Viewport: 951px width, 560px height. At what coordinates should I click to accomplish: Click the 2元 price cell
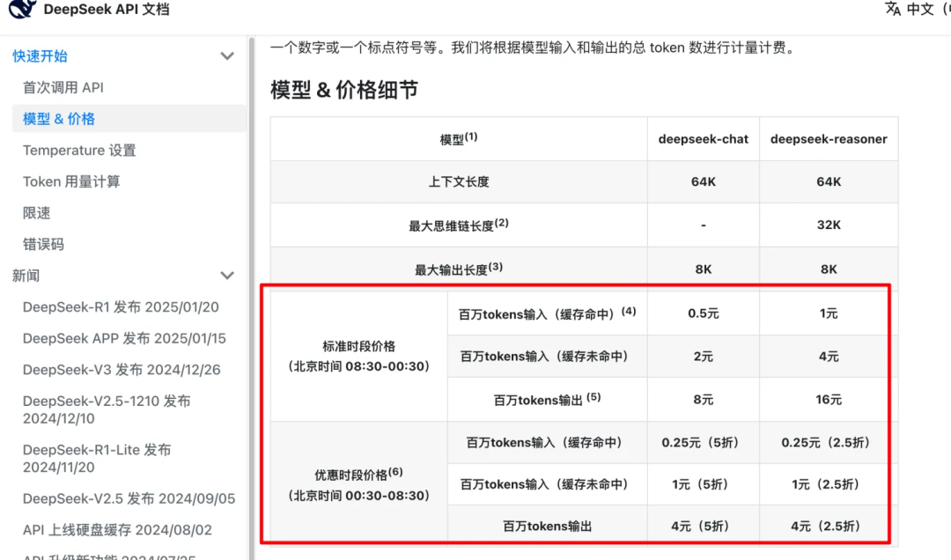(703, 357)
